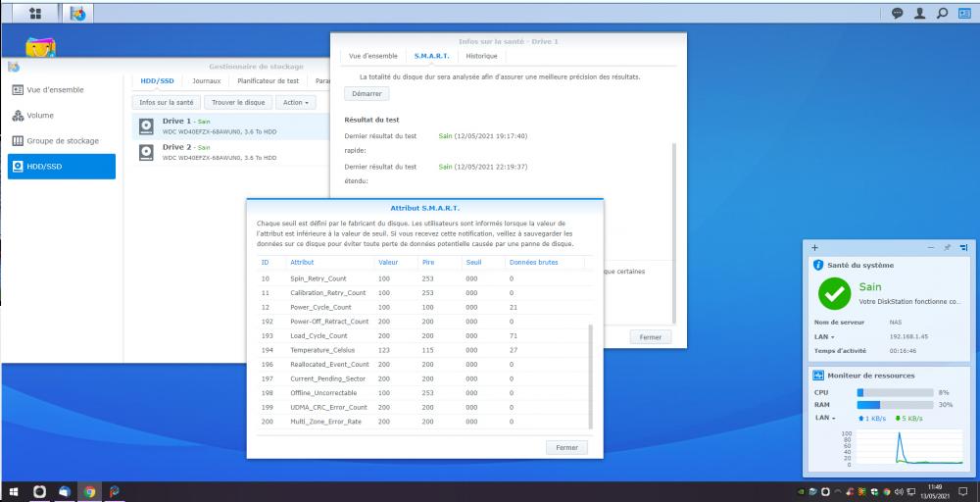Click Santé du système shield info icon

(x=818, y=265)
